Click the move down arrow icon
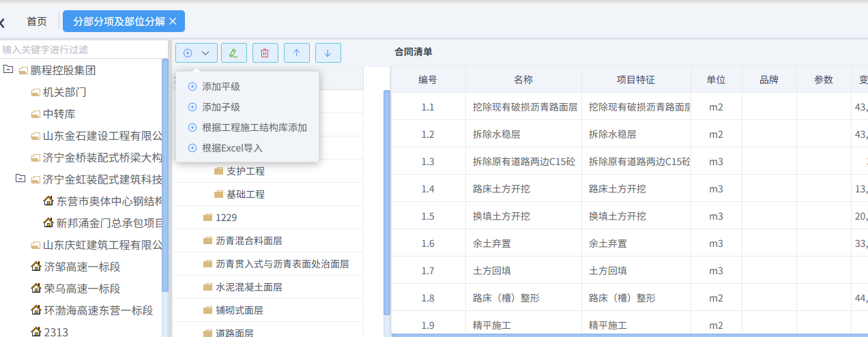868x337 pixels. 328,53
